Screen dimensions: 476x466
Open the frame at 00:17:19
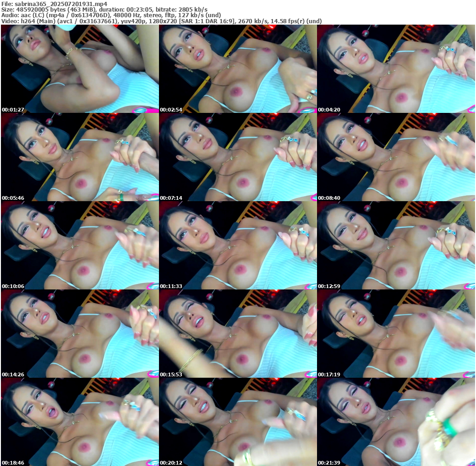pos(396,334)
